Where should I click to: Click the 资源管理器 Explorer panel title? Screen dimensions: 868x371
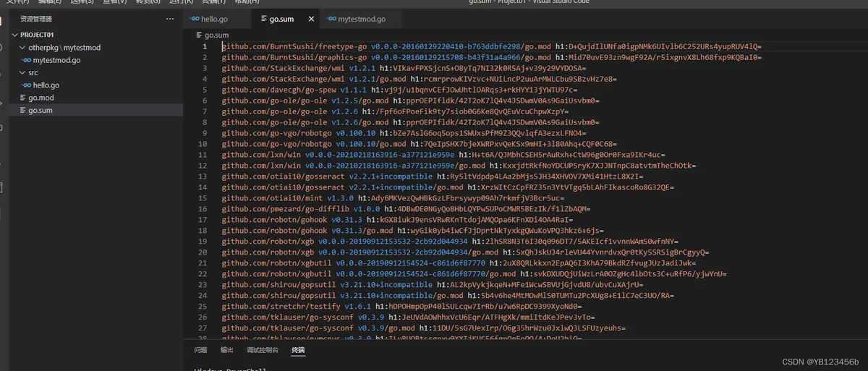pos(35,20)
